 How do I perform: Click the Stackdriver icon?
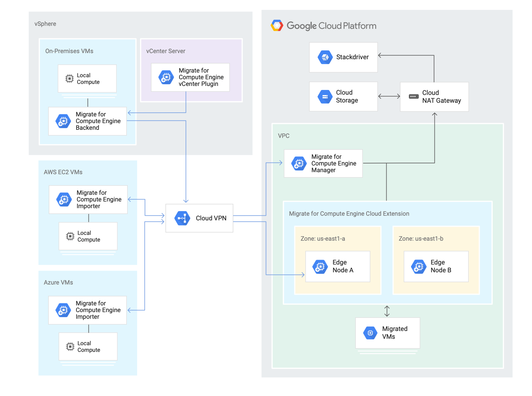click(x=325, y=57)
